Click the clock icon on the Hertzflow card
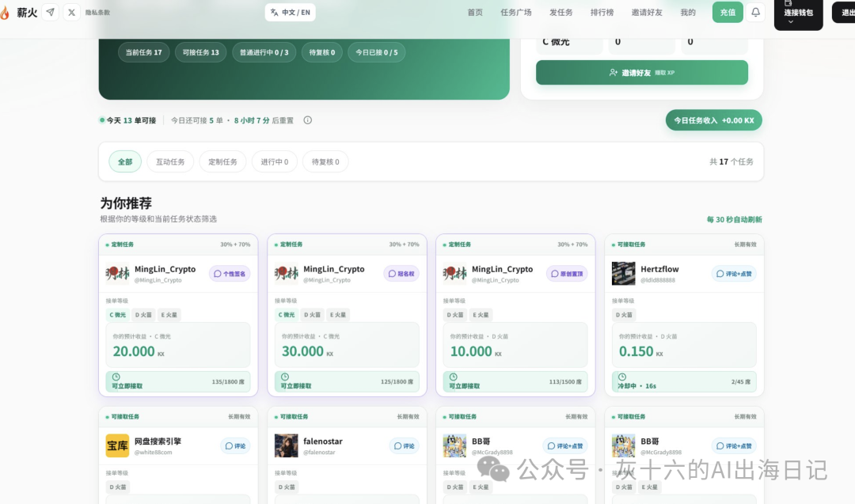 click(x=622, y=377)
